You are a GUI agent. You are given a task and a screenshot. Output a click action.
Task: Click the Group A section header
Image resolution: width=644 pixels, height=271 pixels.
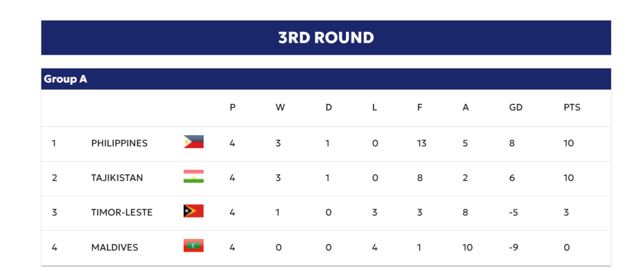(x=65, y=79)
